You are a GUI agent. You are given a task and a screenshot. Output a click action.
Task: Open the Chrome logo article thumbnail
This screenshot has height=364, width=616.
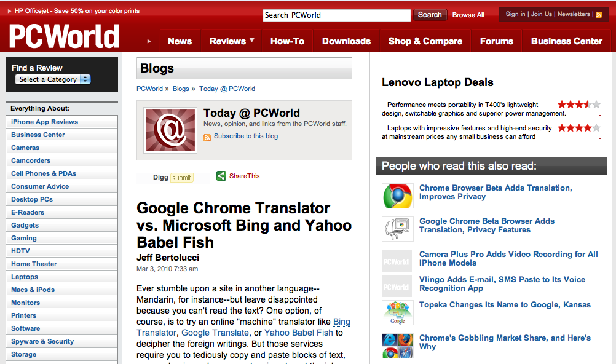click(397, 196)
